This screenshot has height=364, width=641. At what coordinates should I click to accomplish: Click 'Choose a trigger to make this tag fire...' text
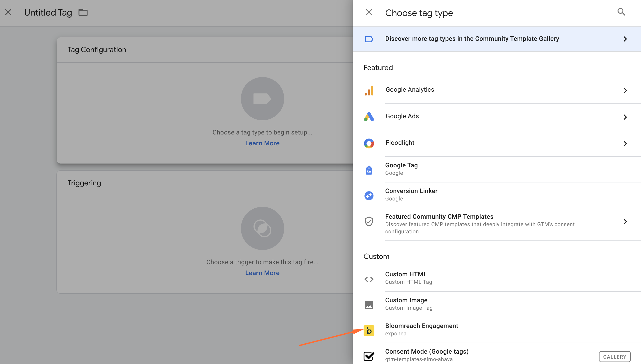pos(262,262)
